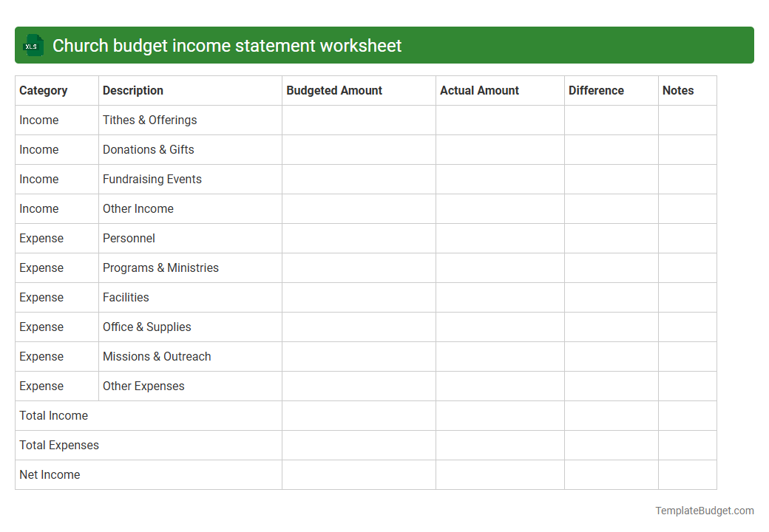
Task: Open the TemplateBudget.com link
Action: (704, 510)
